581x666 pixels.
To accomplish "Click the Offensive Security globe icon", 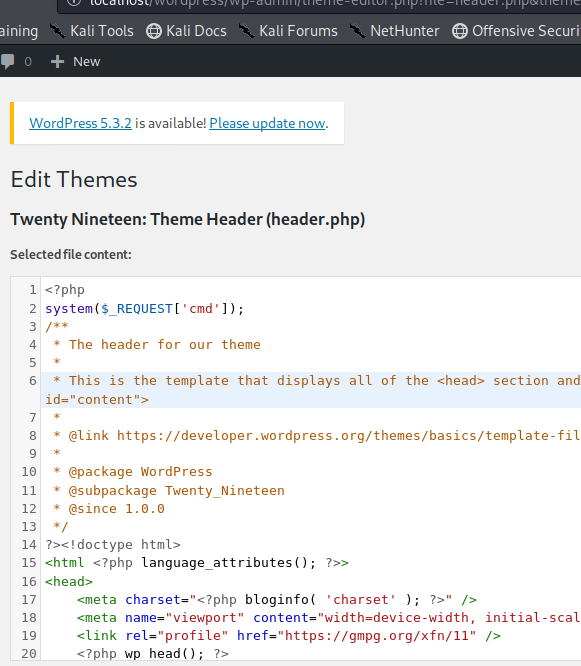I will 460,31.
